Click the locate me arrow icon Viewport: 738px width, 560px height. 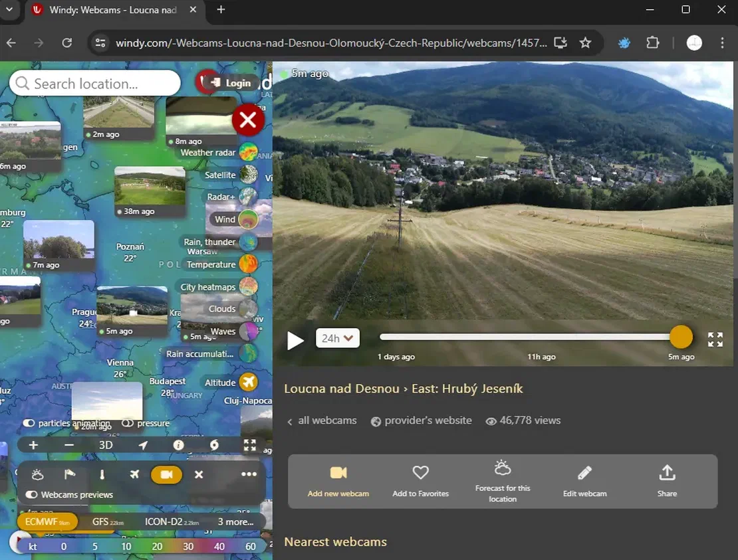[143, 445]
